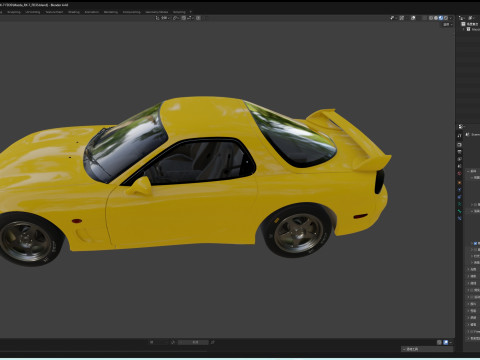
Task: Open the viewport shading options dropdown
Action: pyautogui.click(x=451, y=18)
